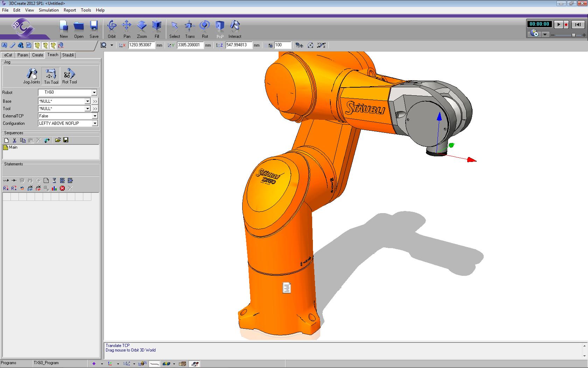The width and height of the screenshot is (588, 368).
Task: Click the Rot Tool jog icon
Action: (x=69, y=76)
